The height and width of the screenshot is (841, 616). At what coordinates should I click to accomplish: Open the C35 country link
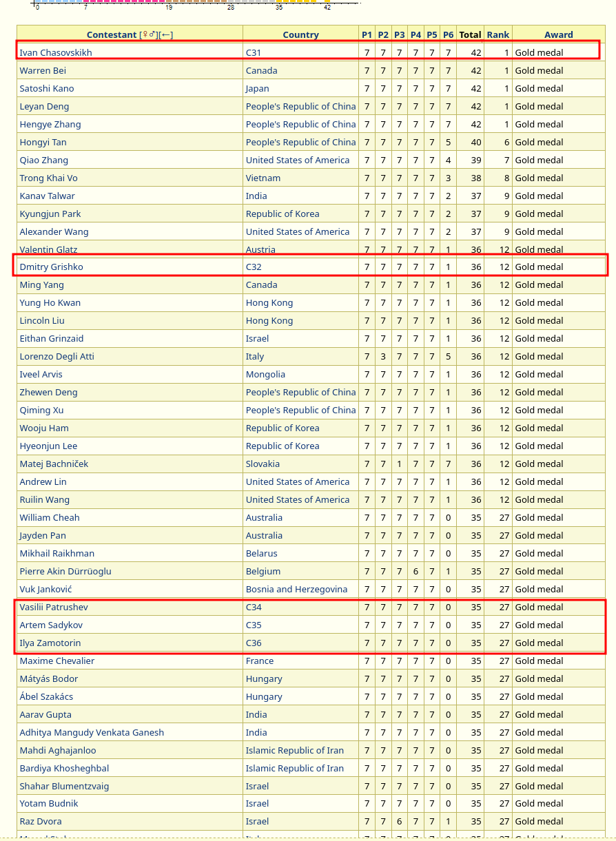tap(254, 625)
